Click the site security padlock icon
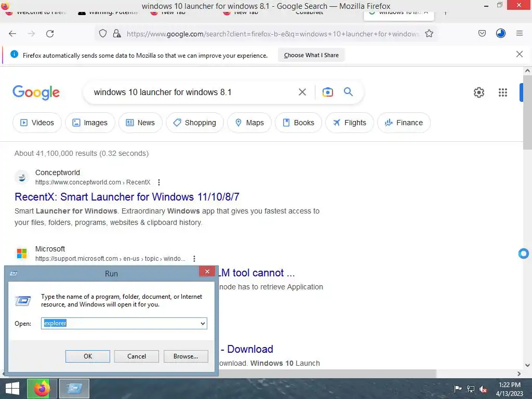 117,34
